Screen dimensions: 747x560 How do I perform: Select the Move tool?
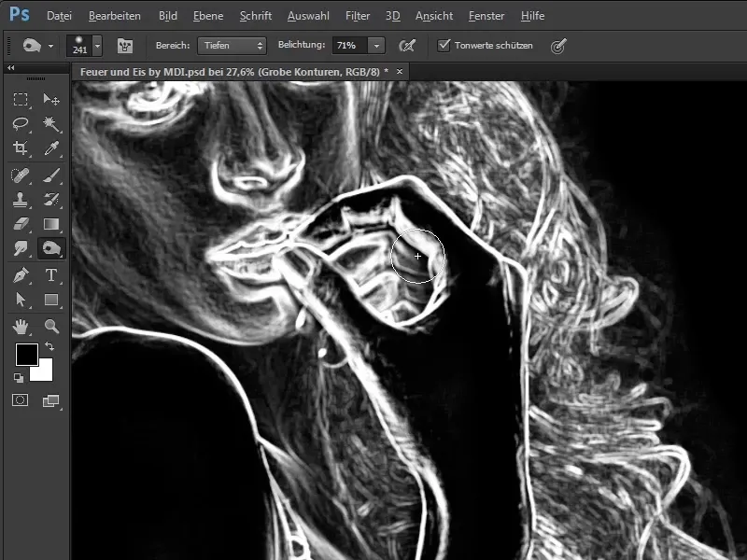click(51, 99)
